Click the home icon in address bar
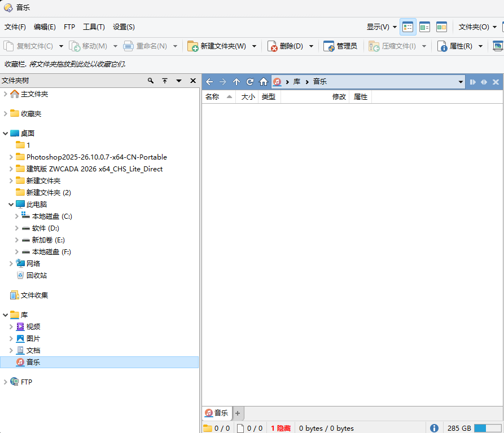This screenshot has width=504, height=433. pos(263,81)
